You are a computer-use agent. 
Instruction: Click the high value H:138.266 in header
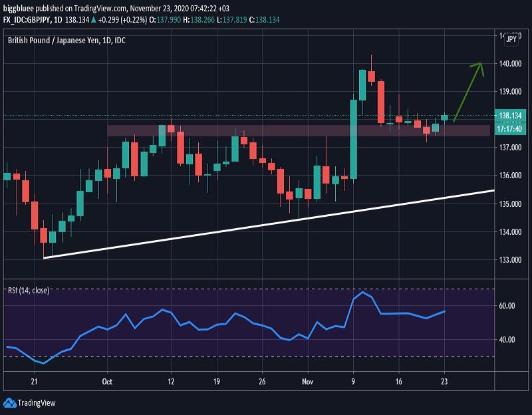coord(199,20)
